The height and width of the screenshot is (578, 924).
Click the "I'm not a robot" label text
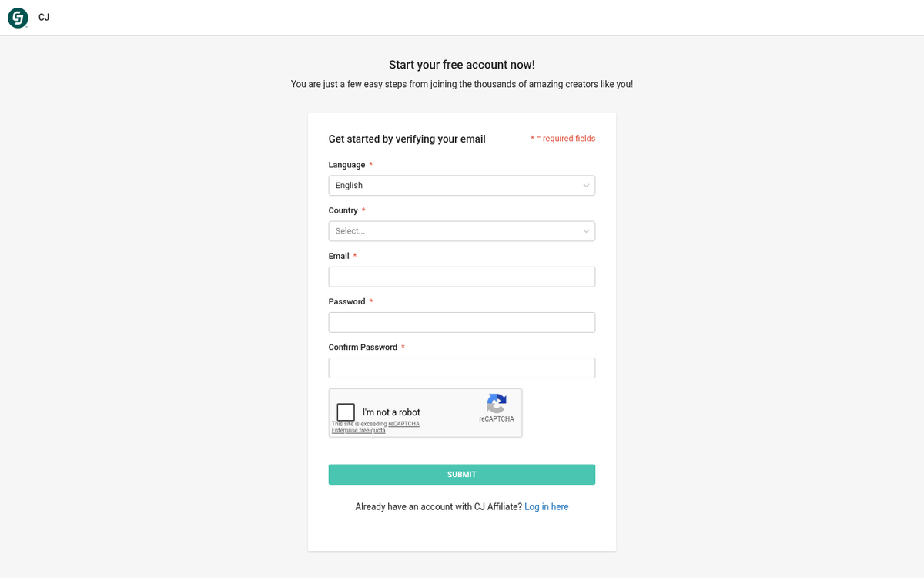coord(392,412)
